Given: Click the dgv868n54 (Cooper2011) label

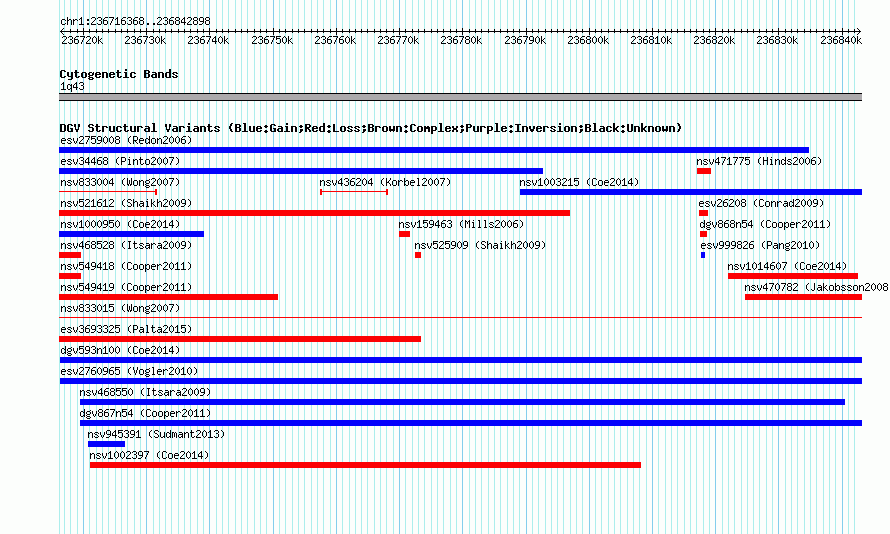Looking at the screenshot, I should click(765, 224).
